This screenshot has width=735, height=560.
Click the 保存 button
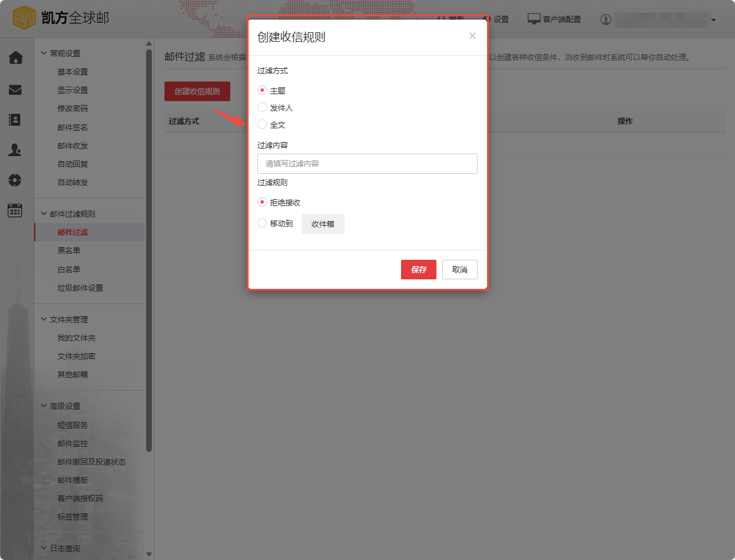click(418, 269)
